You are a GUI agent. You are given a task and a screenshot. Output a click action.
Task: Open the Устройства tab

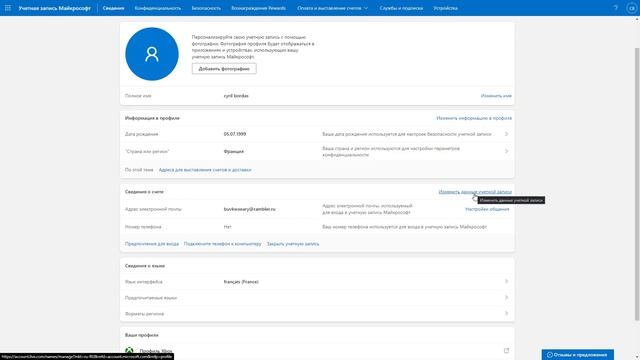coord(445,8)
